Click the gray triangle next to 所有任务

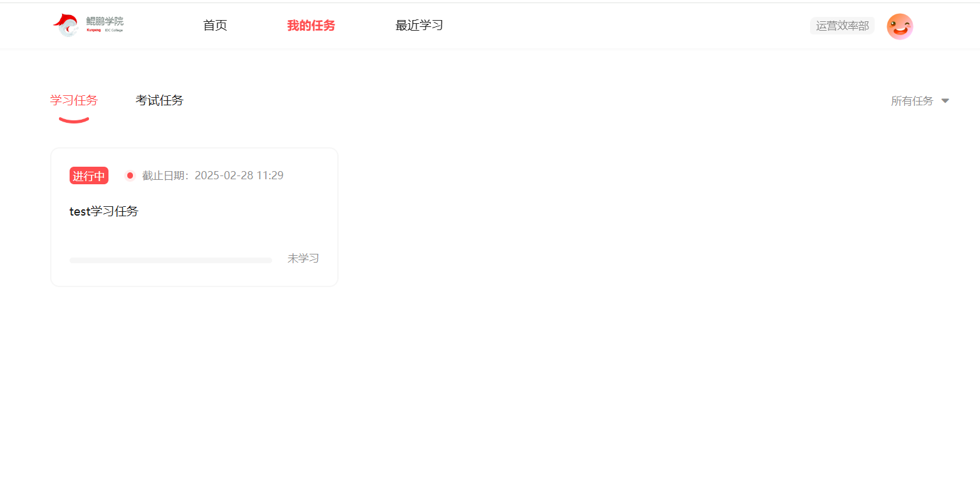click(946, 101)
